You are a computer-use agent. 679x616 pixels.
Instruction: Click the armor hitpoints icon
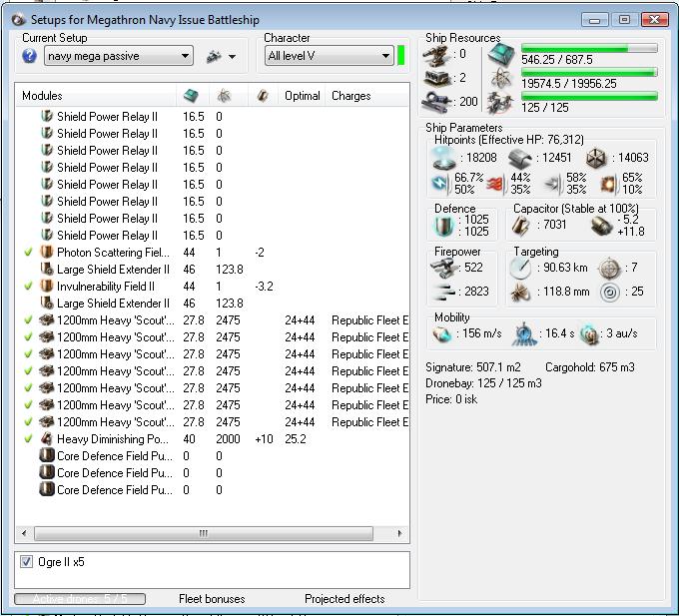tap(519, 159)
